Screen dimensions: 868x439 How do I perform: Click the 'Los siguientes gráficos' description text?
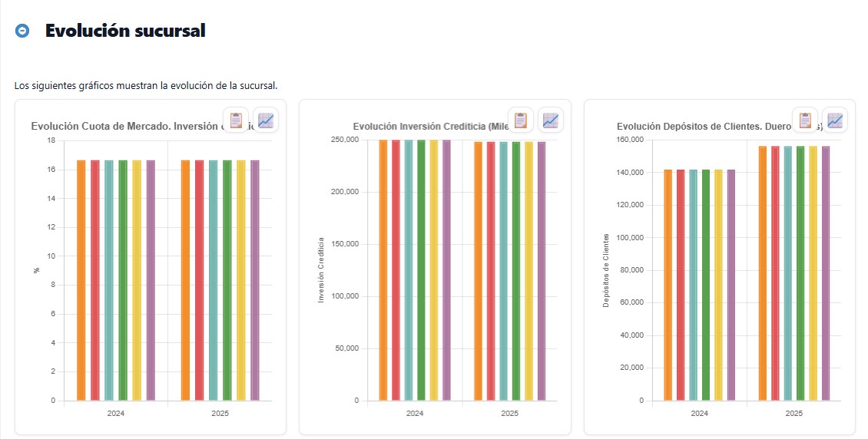pos(146,86)
